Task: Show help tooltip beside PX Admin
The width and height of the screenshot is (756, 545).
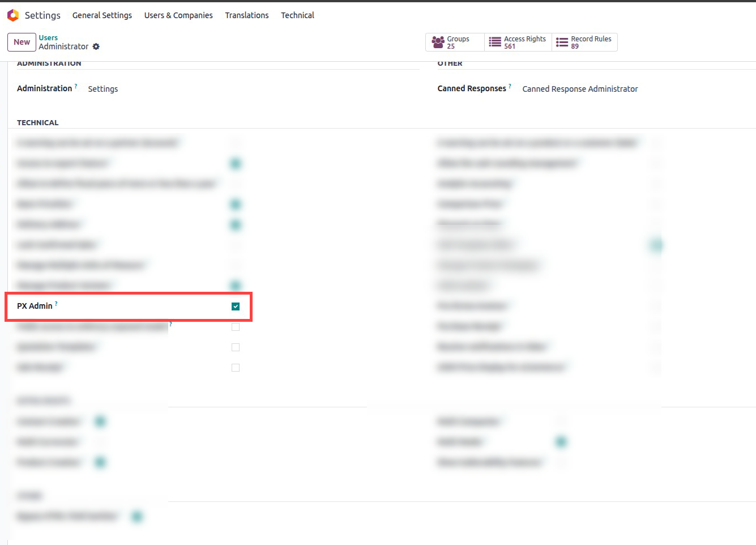Action: (56, 304)
